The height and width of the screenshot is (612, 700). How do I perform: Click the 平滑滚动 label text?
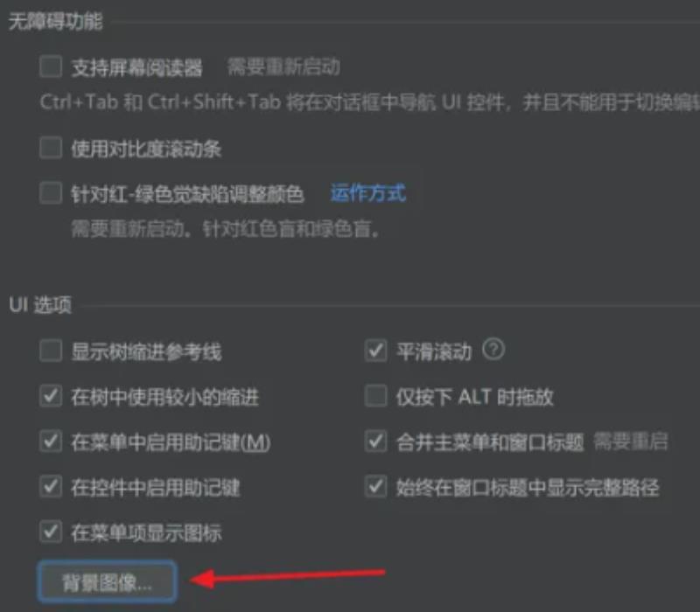click(x=434, y=351)
